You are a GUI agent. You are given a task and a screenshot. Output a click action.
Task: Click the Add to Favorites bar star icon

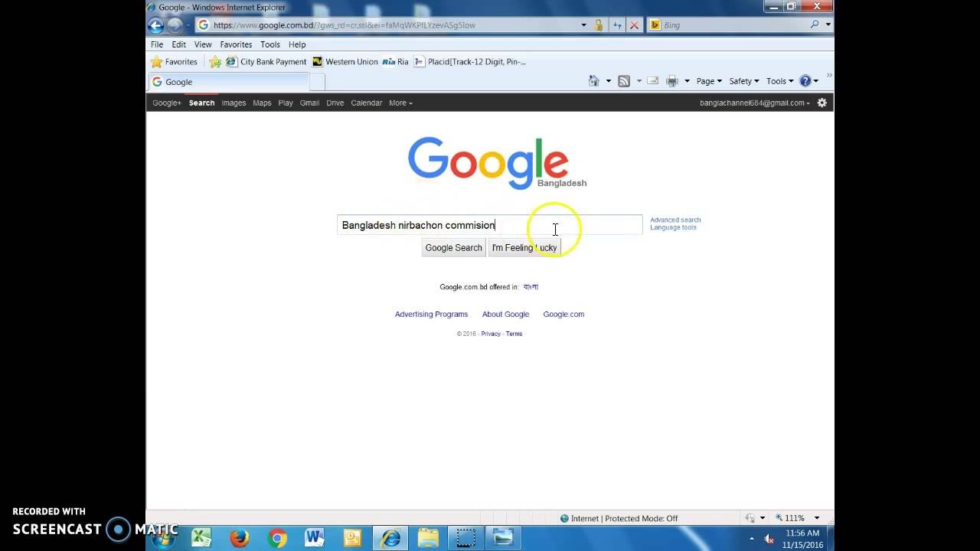click(215, 62)
